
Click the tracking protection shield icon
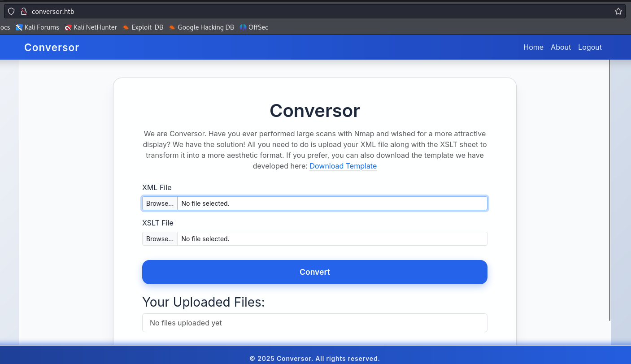(x=11, y=12)
